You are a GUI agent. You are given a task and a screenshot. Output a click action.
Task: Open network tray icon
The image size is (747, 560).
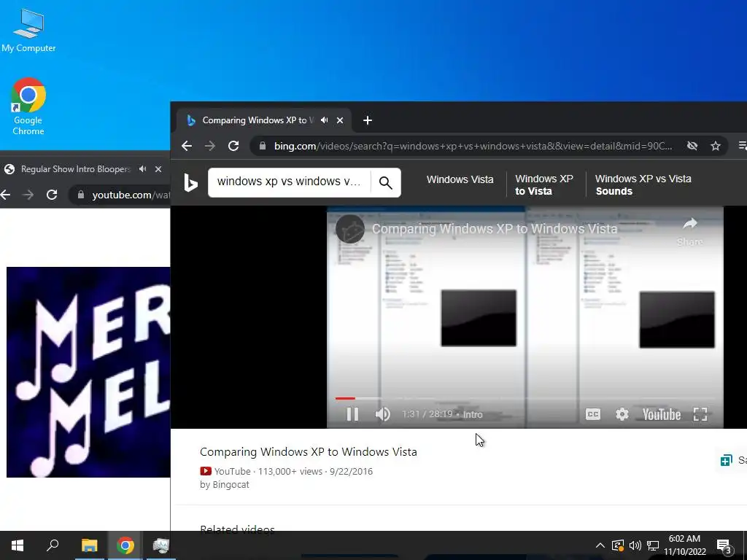pyautogui.click(x=653, y=545)
